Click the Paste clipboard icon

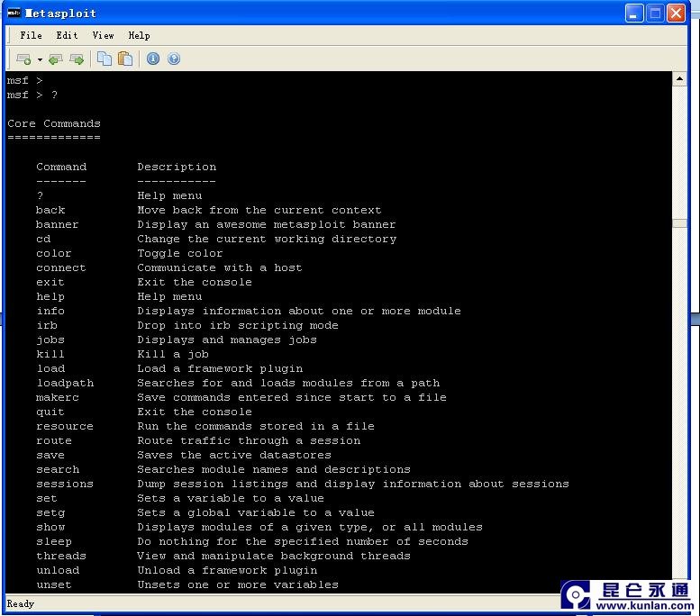pyautogui.click(x=125, y=59)
